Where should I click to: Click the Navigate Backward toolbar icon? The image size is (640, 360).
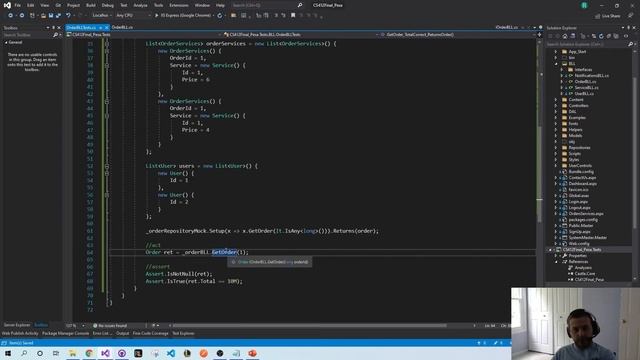click(10, 16)
